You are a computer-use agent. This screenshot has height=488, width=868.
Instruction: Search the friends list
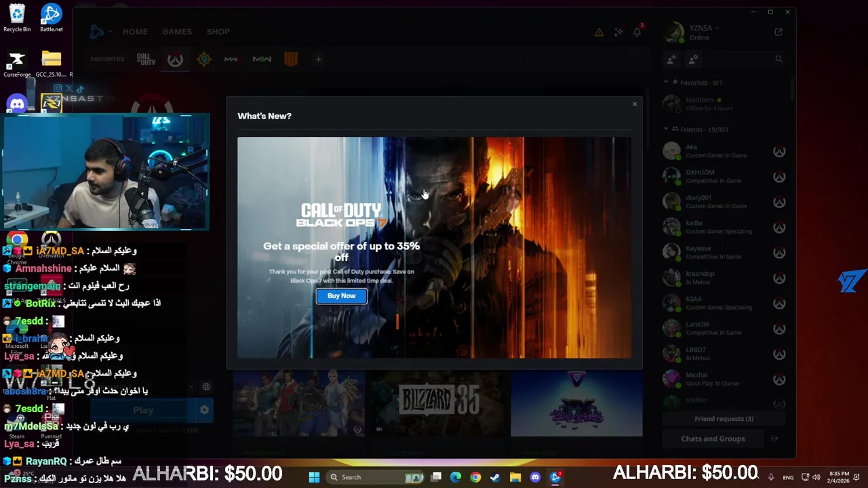click(778, 60)
